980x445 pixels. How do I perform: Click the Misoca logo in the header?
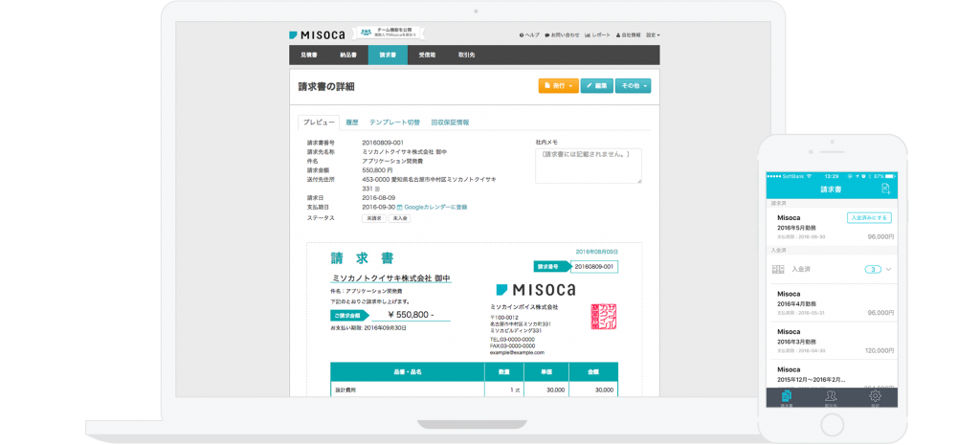coord(318,34)
